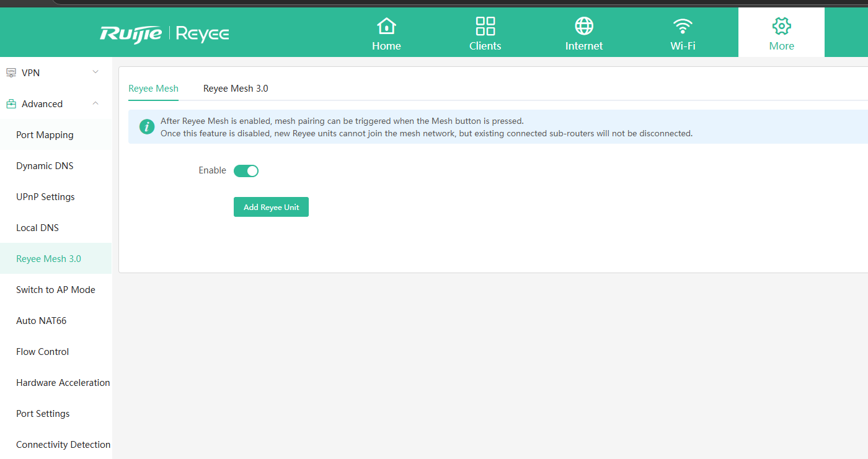The width and height of the screenshot is (868, 459).
Task: Switch to the Reyee Mesh 3.0 tab
Action: (x=236, y=89)
